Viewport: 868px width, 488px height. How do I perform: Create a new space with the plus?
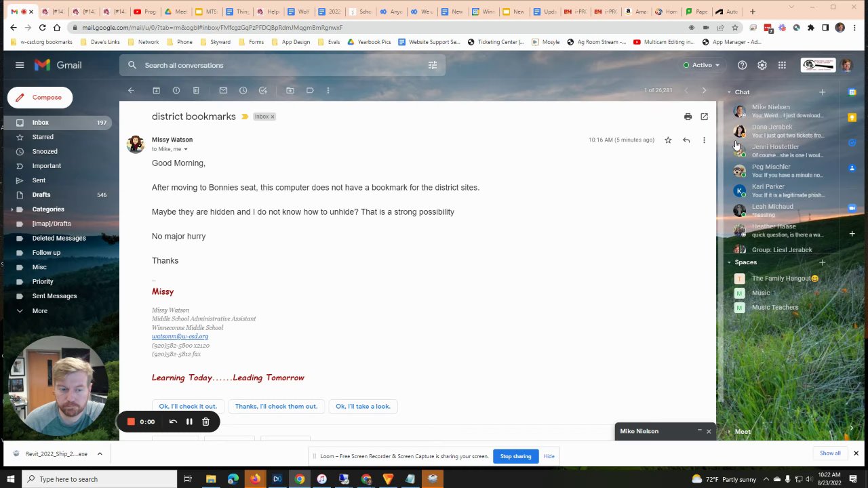coord(822,262)
